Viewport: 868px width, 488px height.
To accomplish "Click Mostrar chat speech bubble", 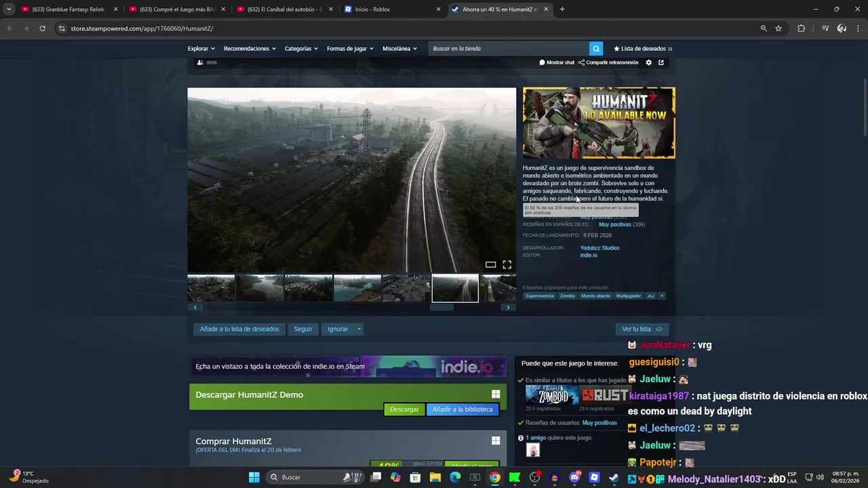I will [x=542, y=62].
